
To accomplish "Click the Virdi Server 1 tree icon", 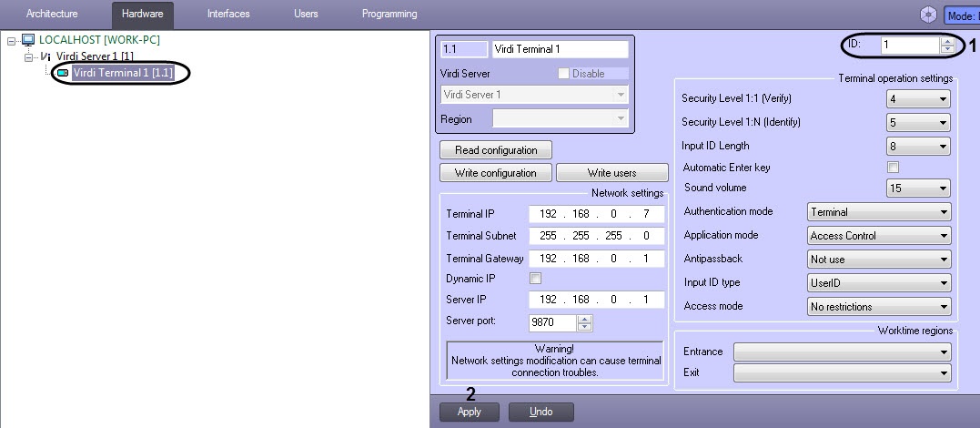I will point(45,56).
